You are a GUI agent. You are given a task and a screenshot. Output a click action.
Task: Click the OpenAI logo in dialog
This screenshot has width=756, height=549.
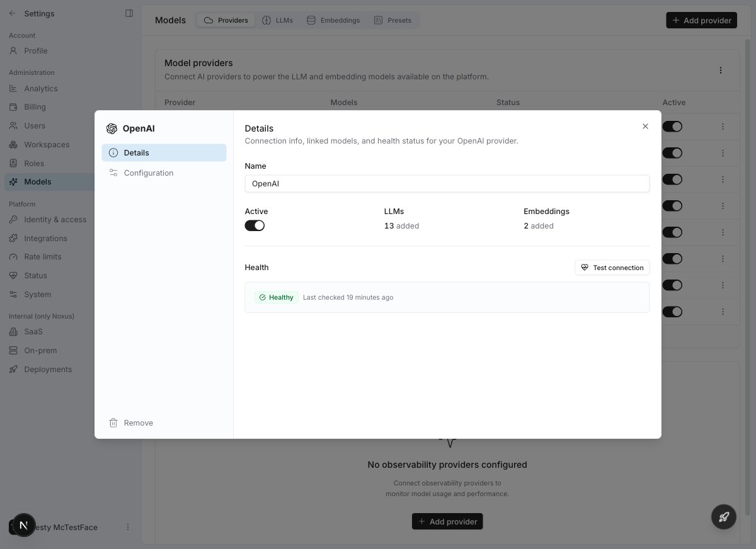[x=112, y=128]
